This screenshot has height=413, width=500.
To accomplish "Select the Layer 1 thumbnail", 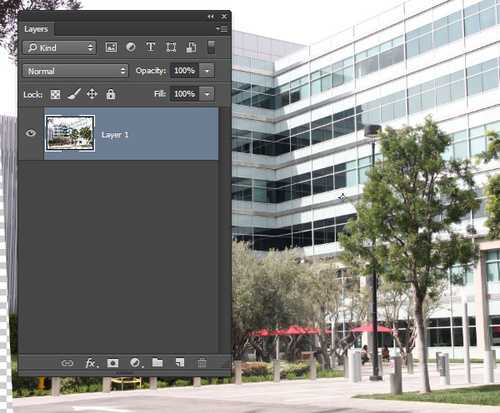I will (70, 133).
